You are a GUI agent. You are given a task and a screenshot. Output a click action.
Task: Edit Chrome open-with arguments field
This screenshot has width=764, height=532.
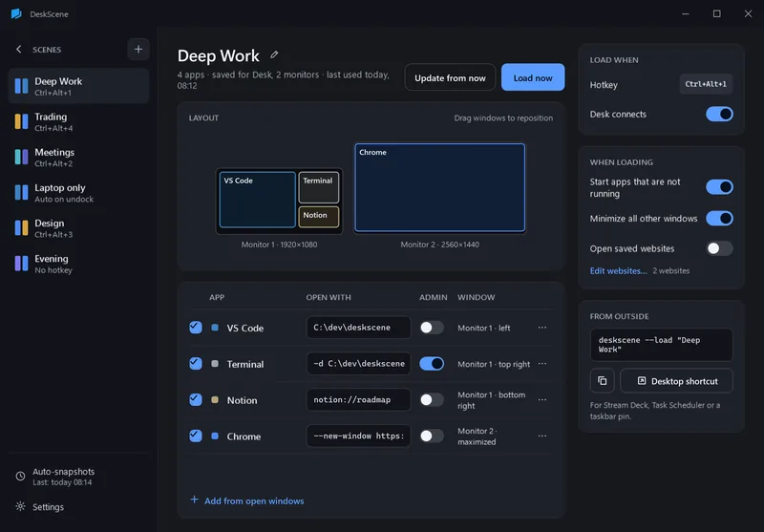[358, 436]
